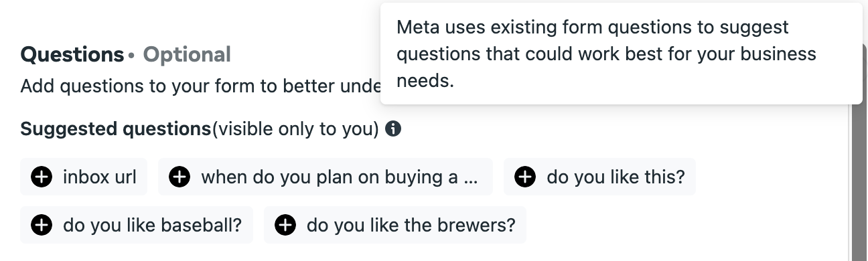Click the bold Suggested questions label

click(x=116, y=128)
